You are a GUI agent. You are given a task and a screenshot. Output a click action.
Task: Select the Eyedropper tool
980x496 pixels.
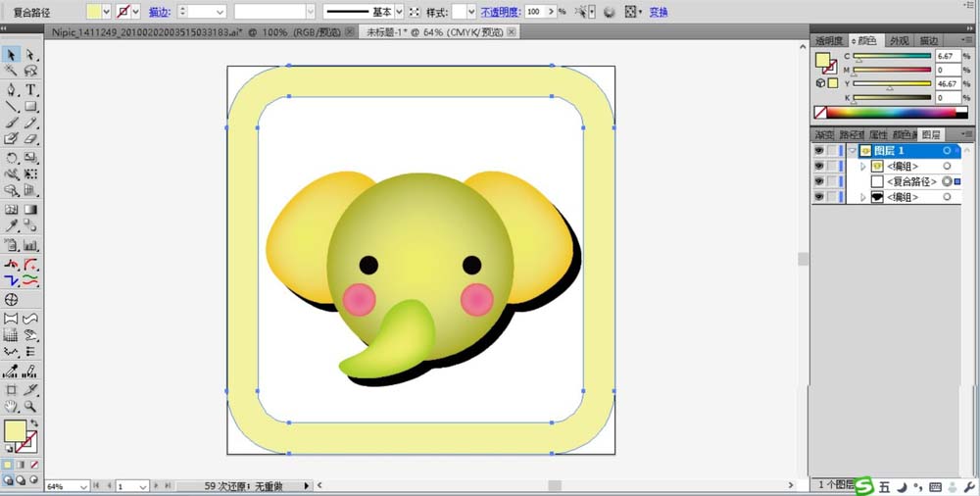(x=11, y=226)
